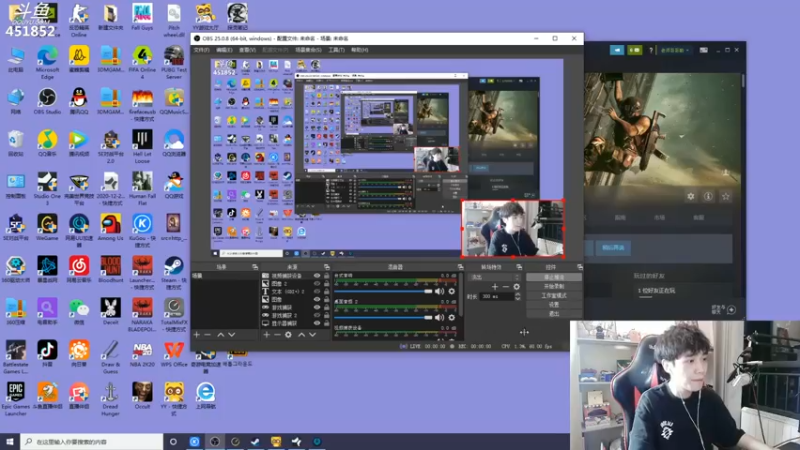Click second mixer channel volume slider
This screenshot has width=800, height=450.
pyautogui.click(x=384, y=317)
